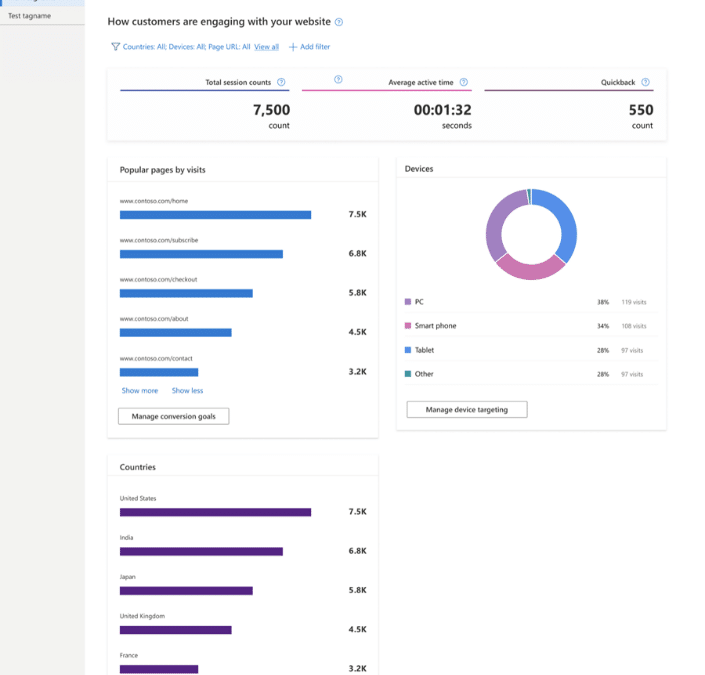Screen dimensions: 705x675
Task: Click the 'PC' device label
Action: pos(419,302)
